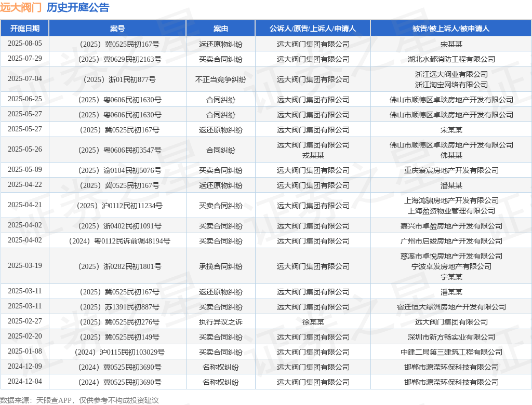Click case number 浙0402民初1091号
Image resolution: width=532 pixels, height=405 pixels.
[x=119, y=226]
